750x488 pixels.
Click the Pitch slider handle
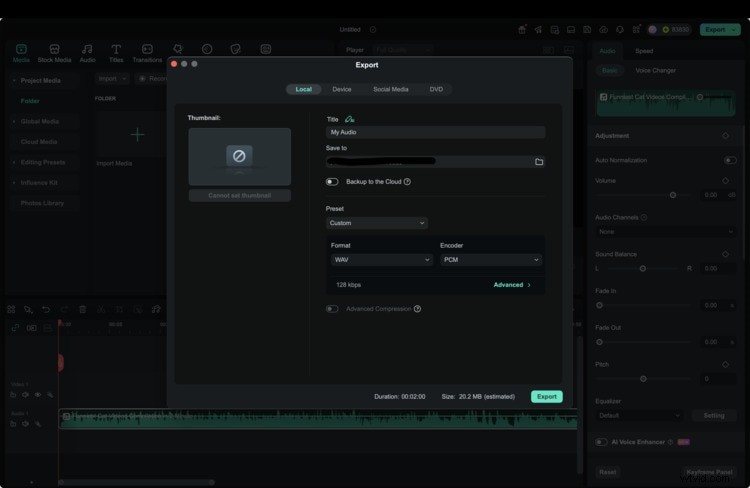coord(643,379)
